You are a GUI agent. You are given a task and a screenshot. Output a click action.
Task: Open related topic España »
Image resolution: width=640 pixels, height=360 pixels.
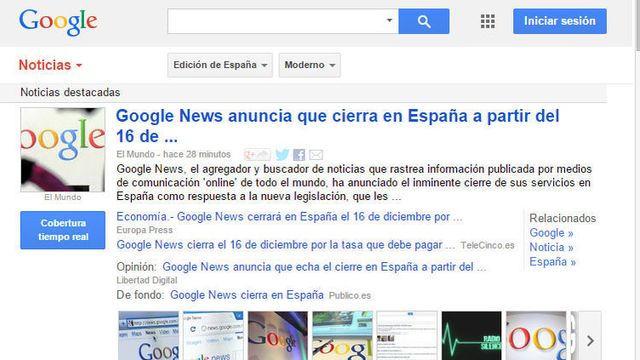553,262
